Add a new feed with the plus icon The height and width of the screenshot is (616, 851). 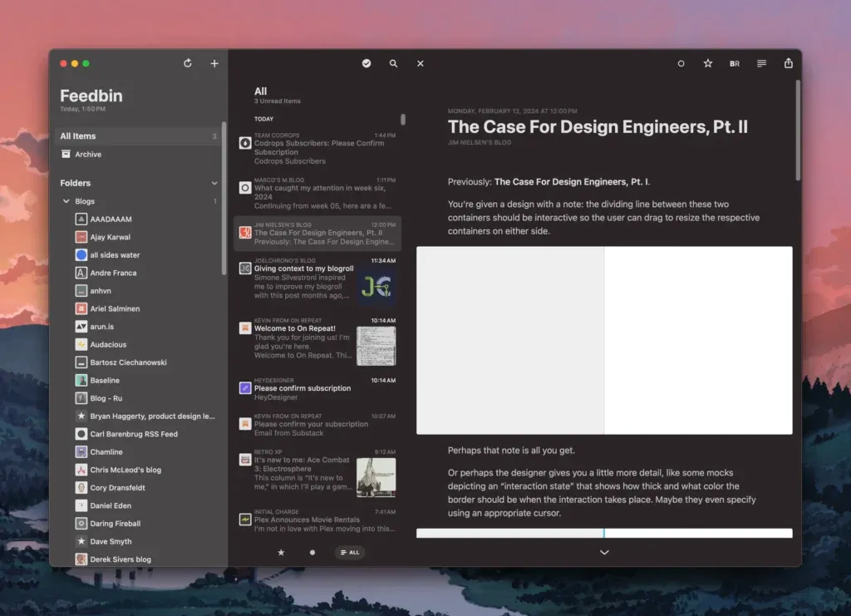(214, 63)
